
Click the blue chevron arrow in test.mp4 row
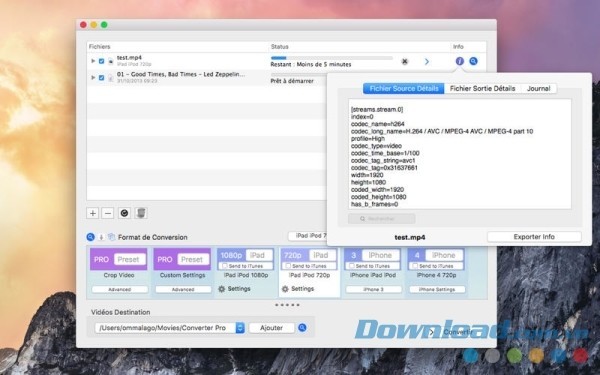pos(427,61)
